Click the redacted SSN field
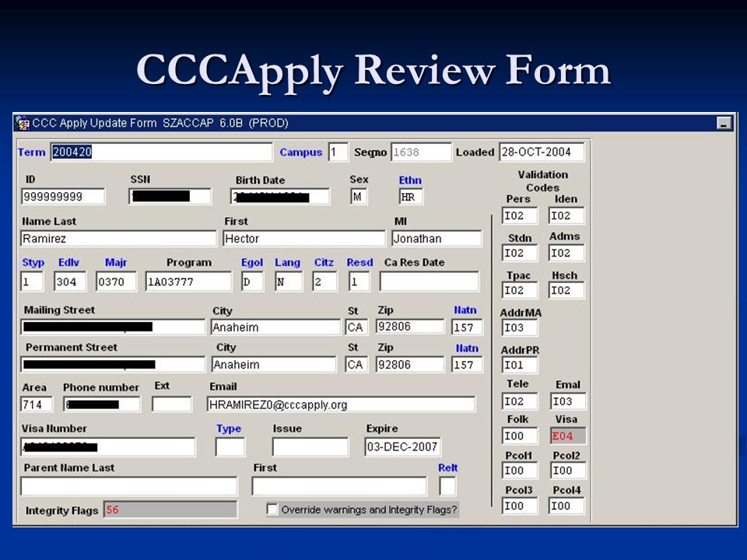Screen dimensions: 747x560 [170, 197]
